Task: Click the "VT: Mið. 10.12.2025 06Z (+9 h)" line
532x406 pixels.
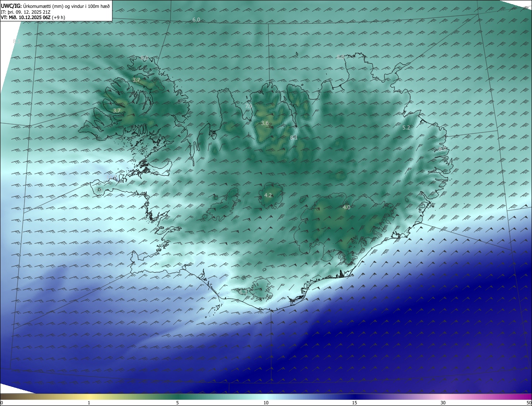Action: pos(33,17)
